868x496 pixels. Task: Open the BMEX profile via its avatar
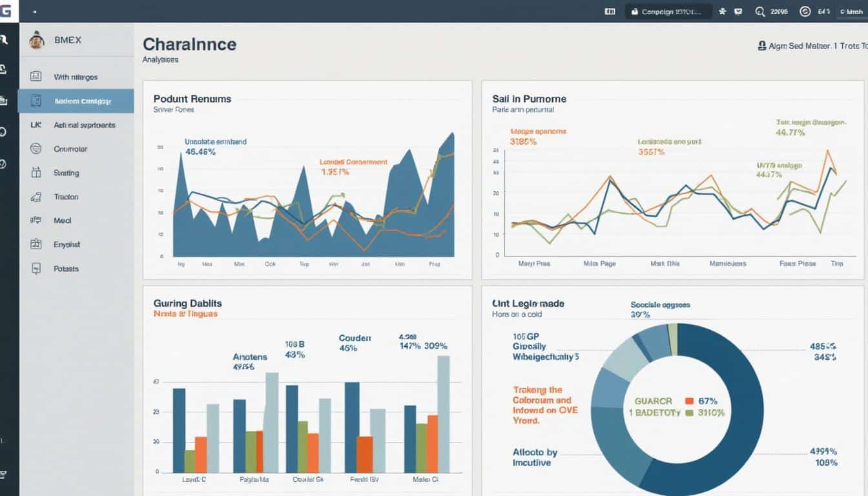click(x=37, y=39)
